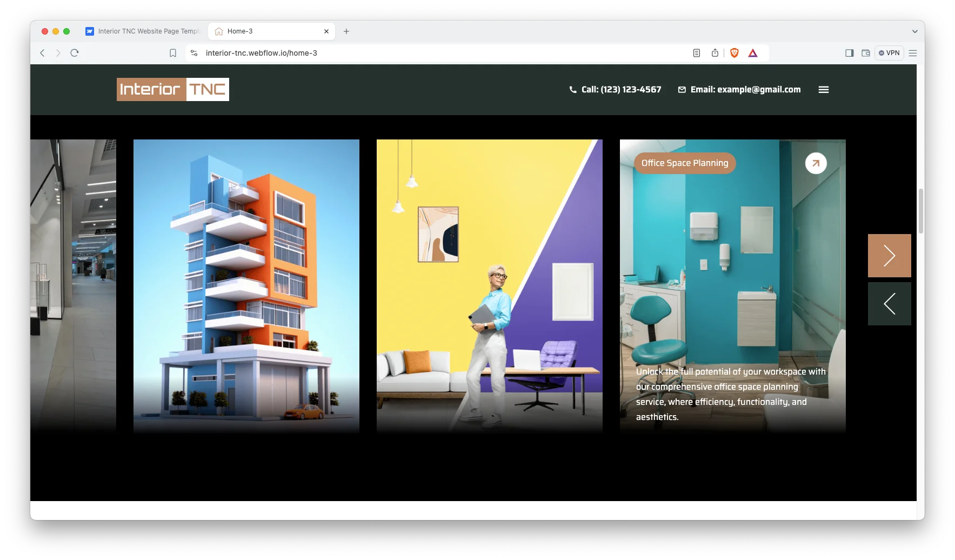Go to previous slide using left arrow
955x560 pixels.
889,304
